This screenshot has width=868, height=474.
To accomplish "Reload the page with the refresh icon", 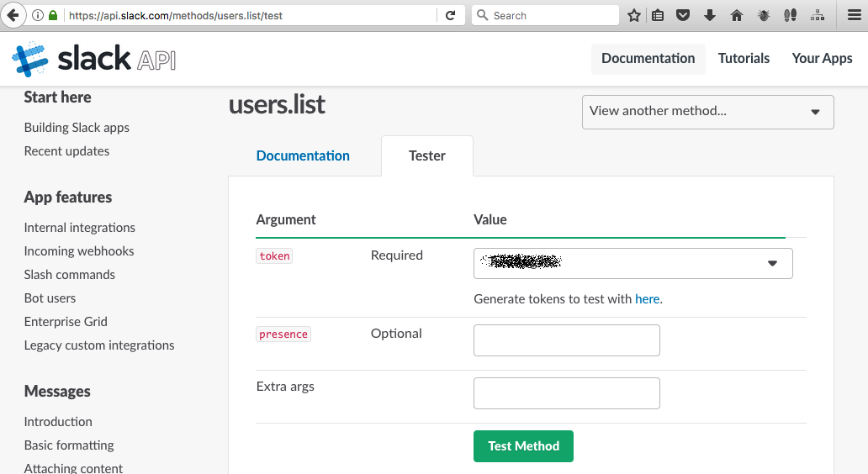I will [x=451, y=15].
